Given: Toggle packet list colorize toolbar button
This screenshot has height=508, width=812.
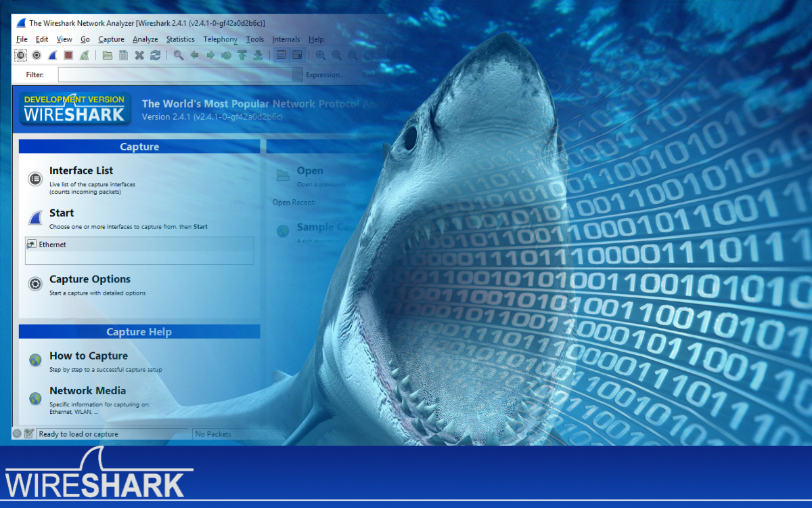Looking at the screenshot, I should (x=281, y=56).
